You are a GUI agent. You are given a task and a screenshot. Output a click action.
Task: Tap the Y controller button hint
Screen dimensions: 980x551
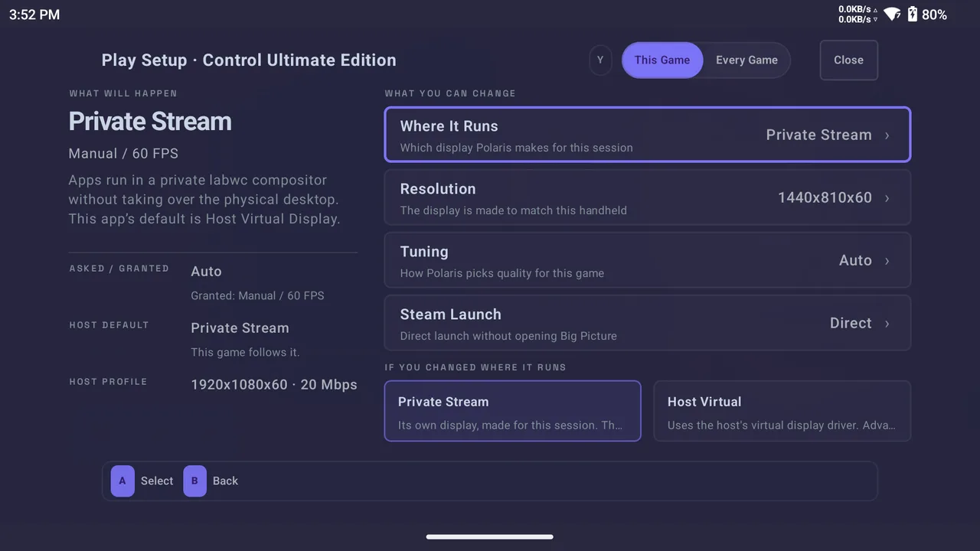click(600, 60)
